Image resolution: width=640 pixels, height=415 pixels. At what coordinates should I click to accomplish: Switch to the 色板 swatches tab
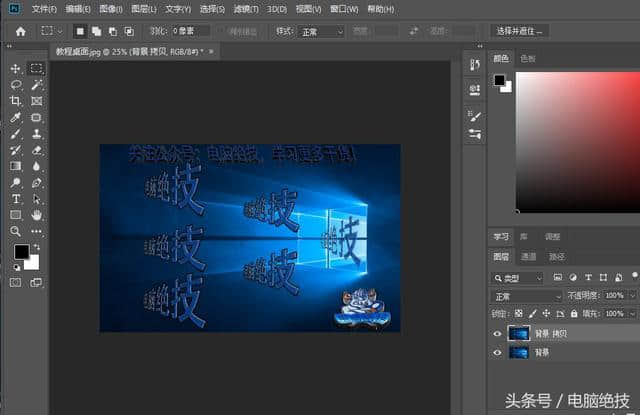[x=528, y=59]
